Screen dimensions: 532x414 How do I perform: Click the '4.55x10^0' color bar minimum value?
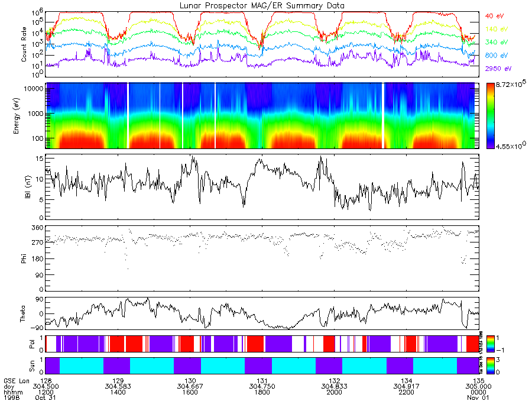(x=511, y=146)
